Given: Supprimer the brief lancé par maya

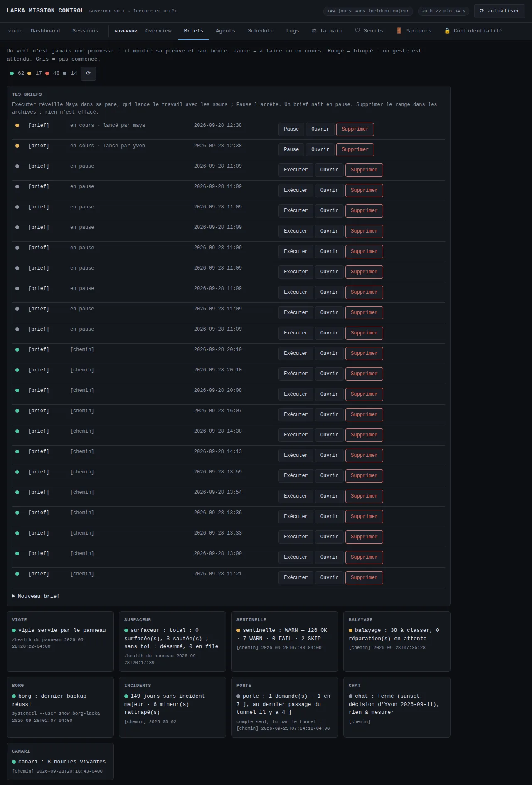Looking at the screenshot, I should pos(355,129).
